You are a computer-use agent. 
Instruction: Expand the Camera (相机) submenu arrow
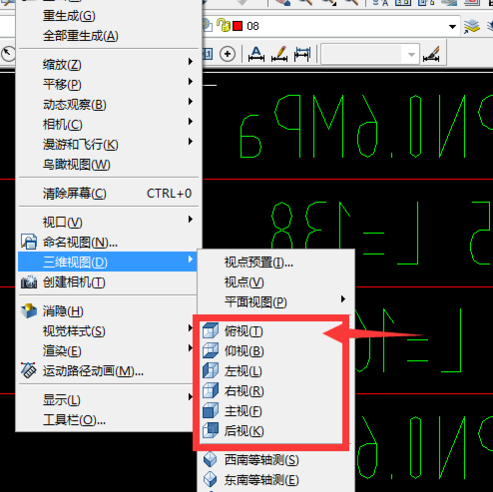point(190,121)
